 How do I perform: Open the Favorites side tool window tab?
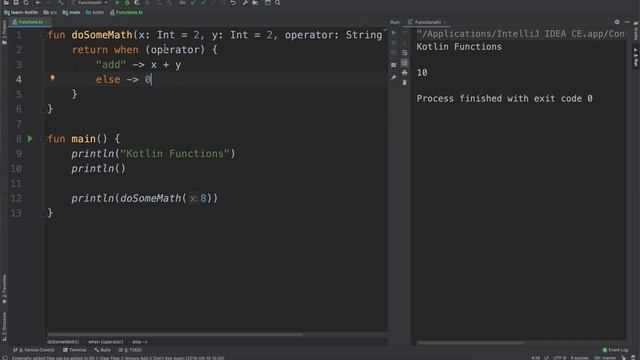coord(4,289)
